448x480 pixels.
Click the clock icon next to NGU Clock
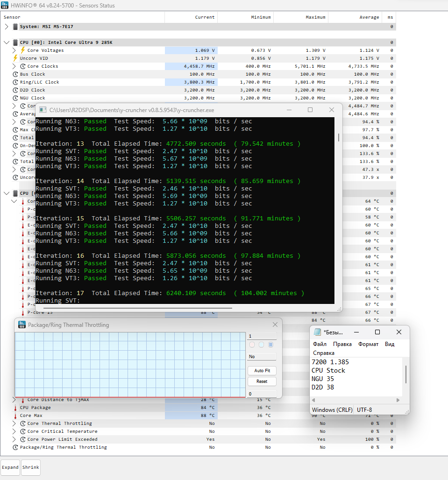(15, 98)
